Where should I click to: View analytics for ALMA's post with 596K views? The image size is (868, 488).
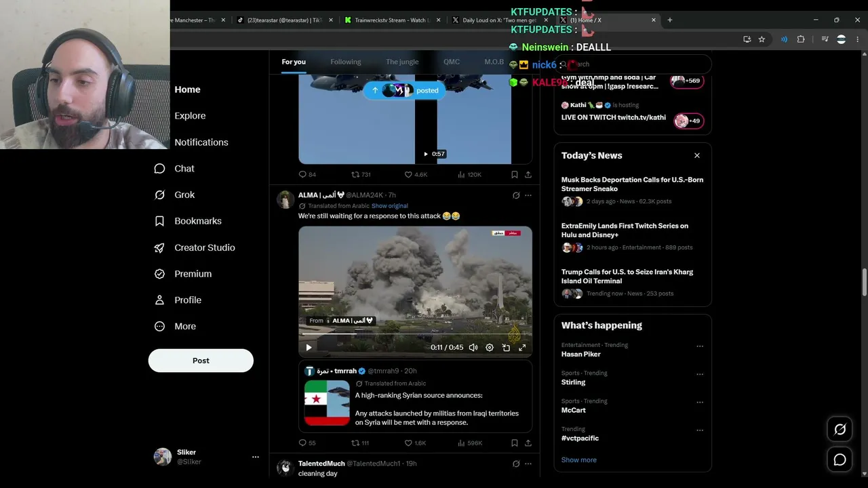461,443
